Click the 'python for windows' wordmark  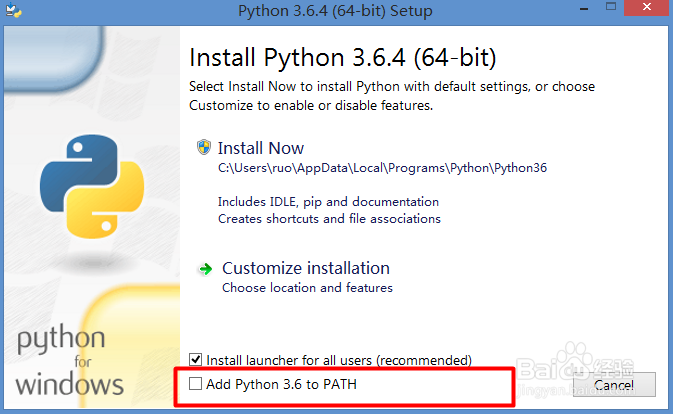coord(70,361)
